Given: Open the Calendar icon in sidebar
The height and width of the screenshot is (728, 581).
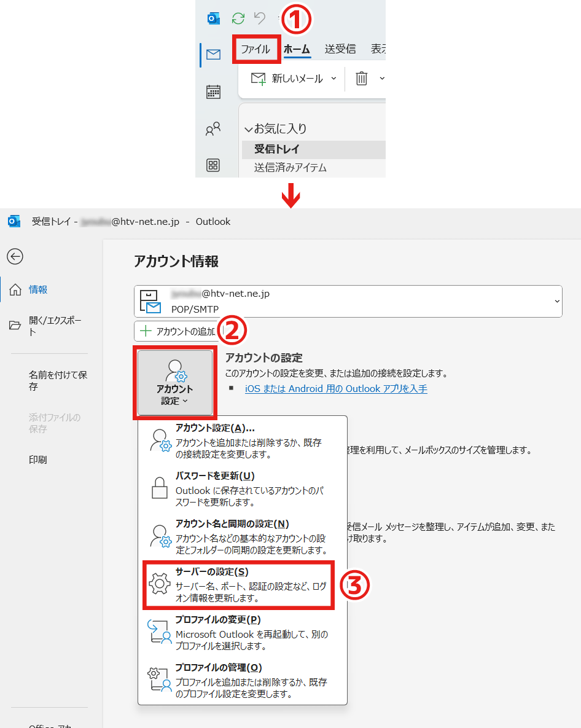Looking at the screenshot, I should (213, 92).
